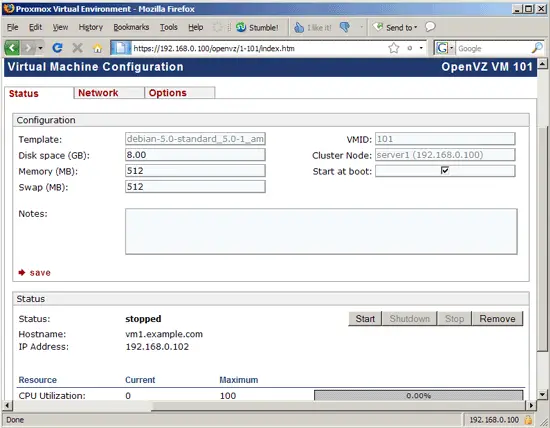Click the green Back navigation arrow
Image resolution: width=550 pixels, height=428 pixels.
coord(12,48)
